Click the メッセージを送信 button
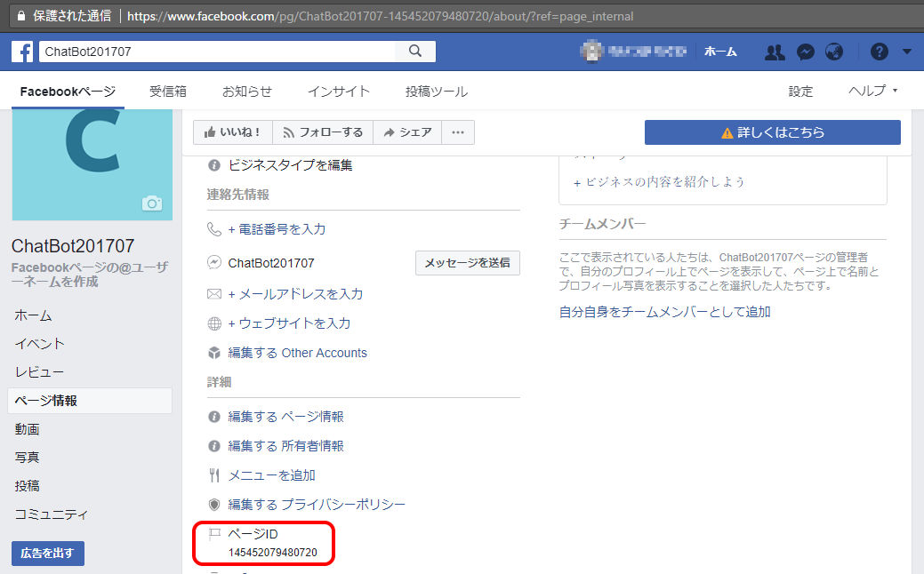This screenshot has width=924, height=574. tap(467, 263)
